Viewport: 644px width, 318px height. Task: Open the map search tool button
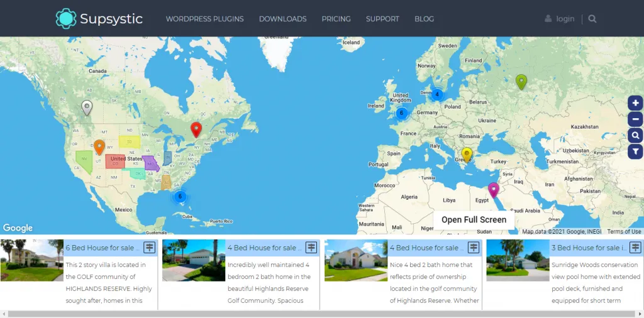(x=635, y=135)
